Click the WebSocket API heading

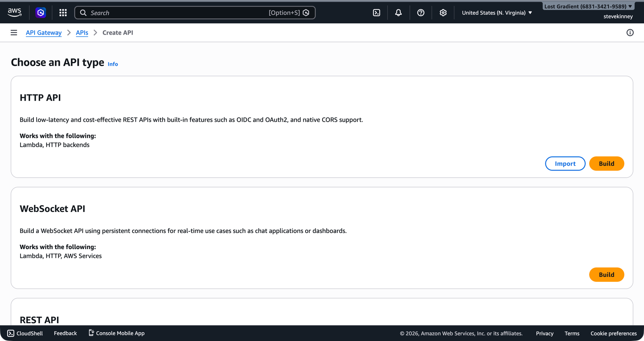(52, 209)
